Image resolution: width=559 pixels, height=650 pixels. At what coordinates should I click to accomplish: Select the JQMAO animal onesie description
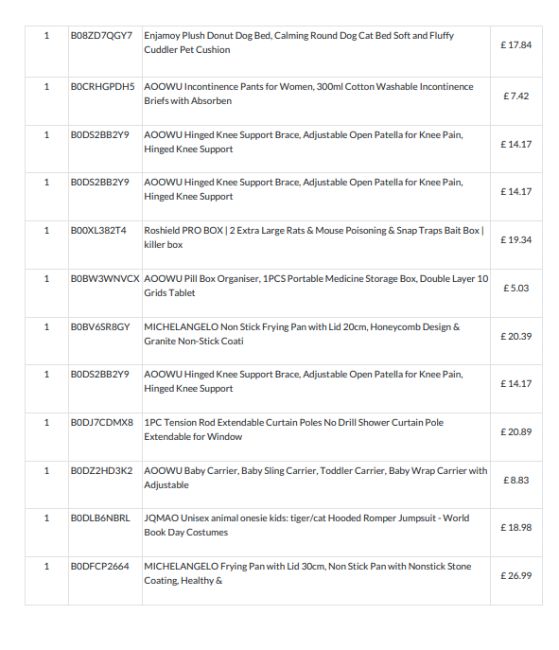click(x=306, y=525)
